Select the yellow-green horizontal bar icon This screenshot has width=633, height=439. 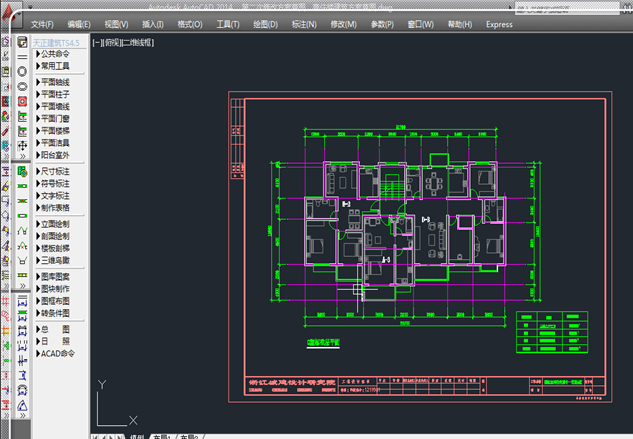(x=22, y=275)
